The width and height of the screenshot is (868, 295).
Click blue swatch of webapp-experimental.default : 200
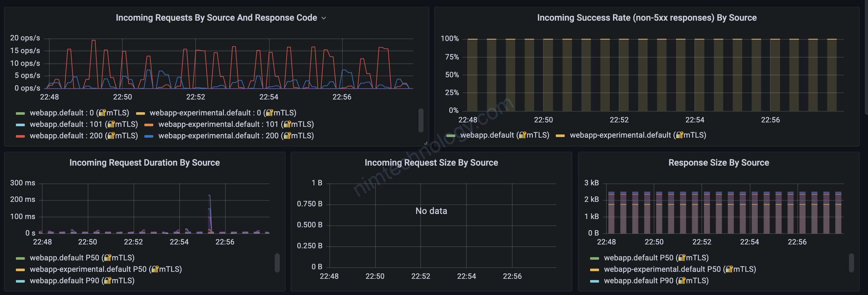coord(149,136)
